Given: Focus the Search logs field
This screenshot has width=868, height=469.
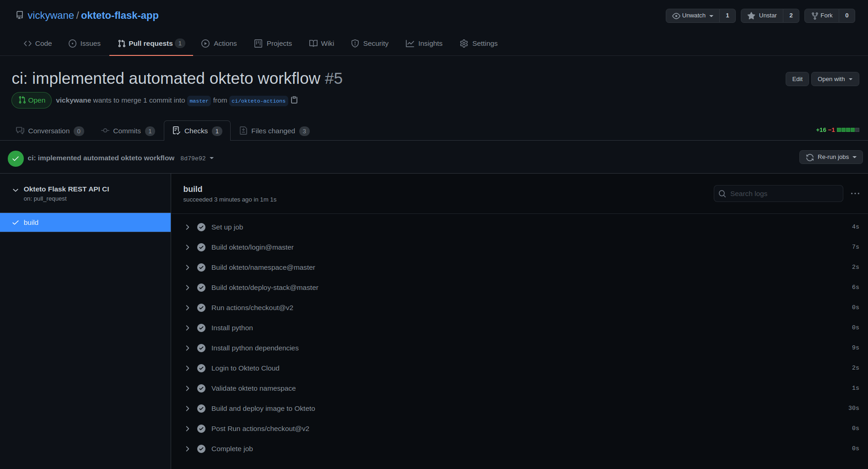Looking at the screenshot, I should point(778,194).
